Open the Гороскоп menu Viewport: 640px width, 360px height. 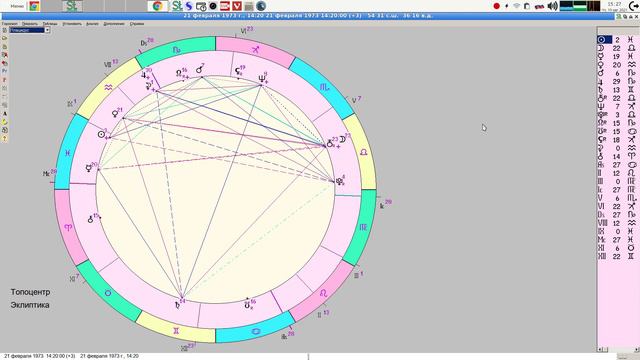9,24
